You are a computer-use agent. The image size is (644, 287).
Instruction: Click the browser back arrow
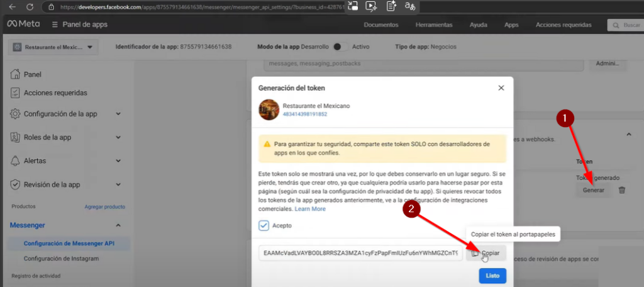point(13,6)
